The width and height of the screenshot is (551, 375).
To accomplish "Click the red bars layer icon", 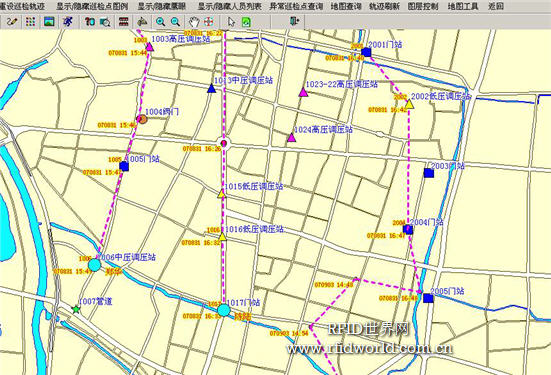I will click(x=123, y=22).
